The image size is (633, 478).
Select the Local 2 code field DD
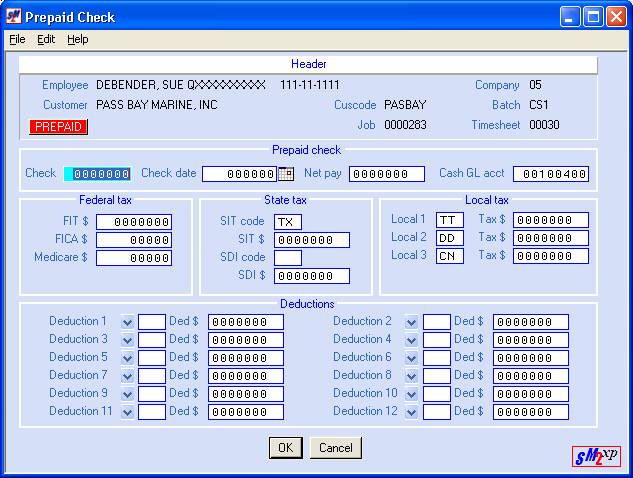pyautogui.click(x=450, y=238)
